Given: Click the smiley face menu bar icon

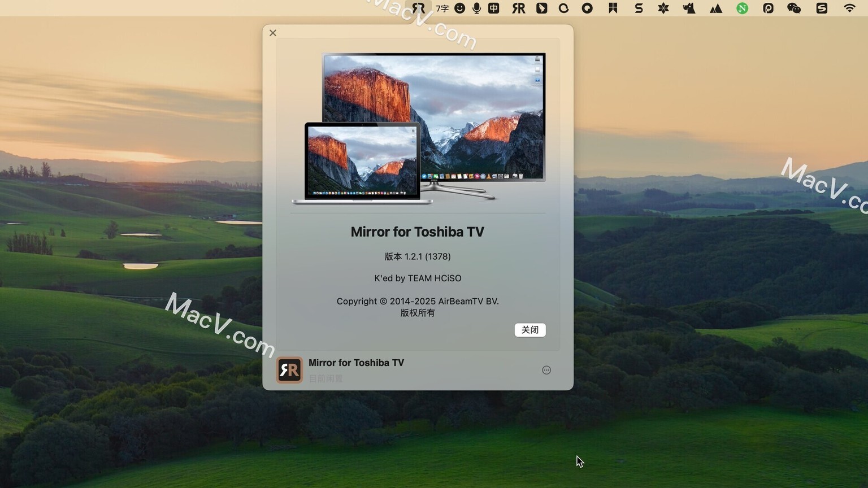Looking at the screenshot, I should click(x=459, y=8).
